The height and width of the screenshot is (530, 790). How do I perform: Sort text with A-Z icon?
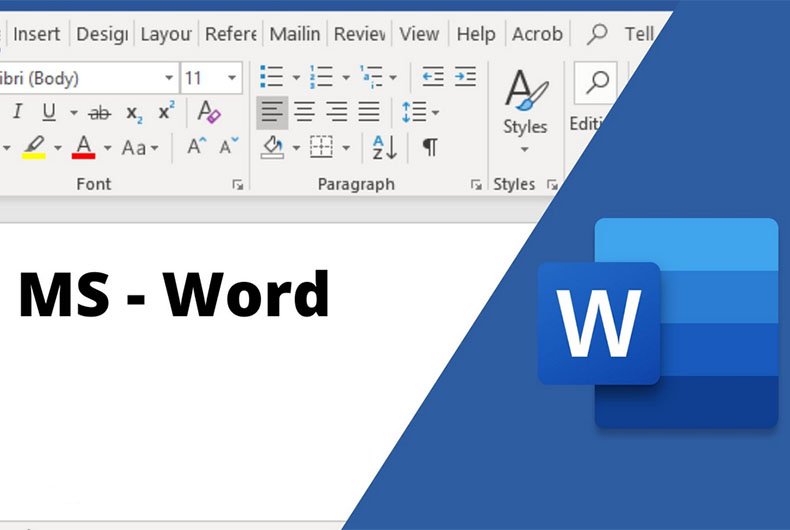[x=385, y=148]
